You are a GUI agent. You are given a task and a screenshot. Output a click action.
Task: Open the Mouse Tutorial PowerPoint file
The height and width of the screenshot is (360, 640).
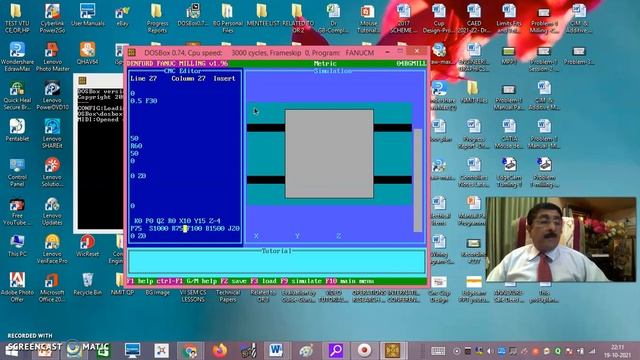coord(368,18)
